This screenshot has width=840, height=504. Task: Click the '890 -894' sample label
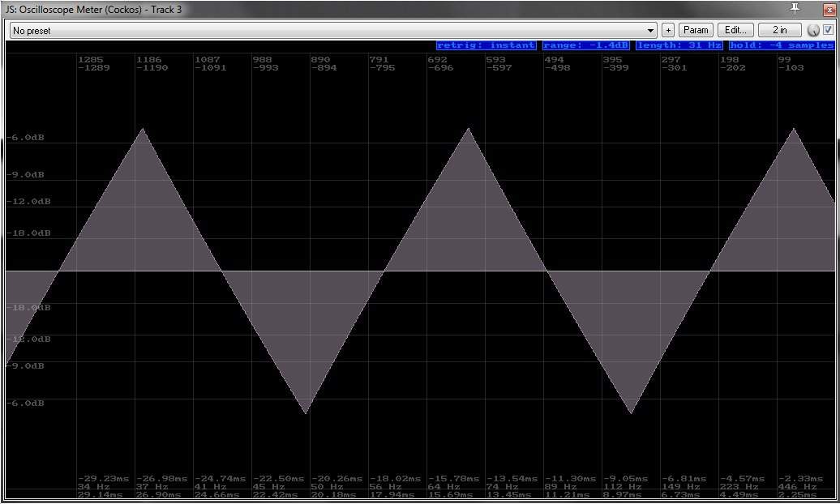tap(324, 64)
